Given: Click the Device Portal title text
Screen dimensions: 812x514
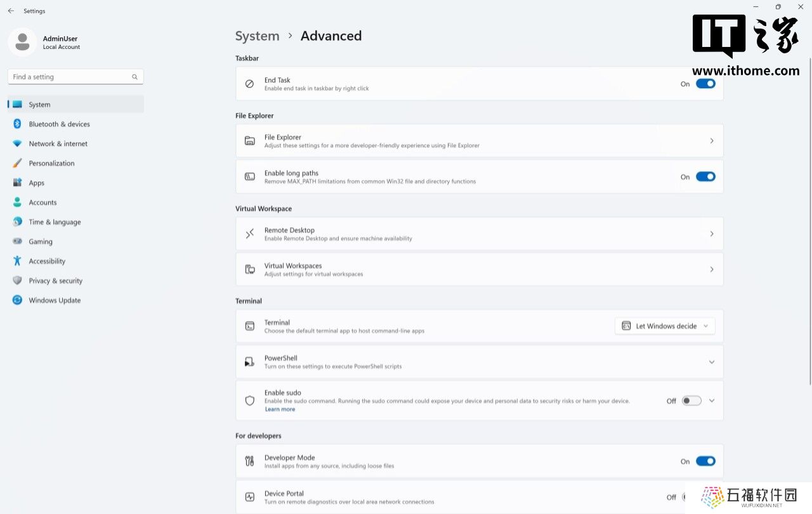Looking at the screenshot, I should pyautogui.click(x=284, y=494).
